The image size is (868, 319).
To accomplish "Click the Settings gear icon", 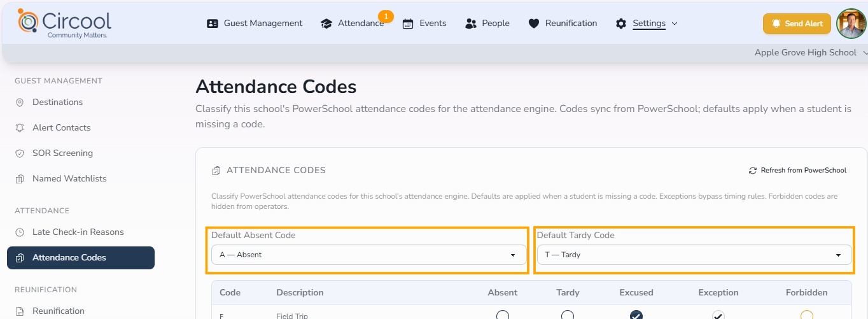I will tap(621, 24).
